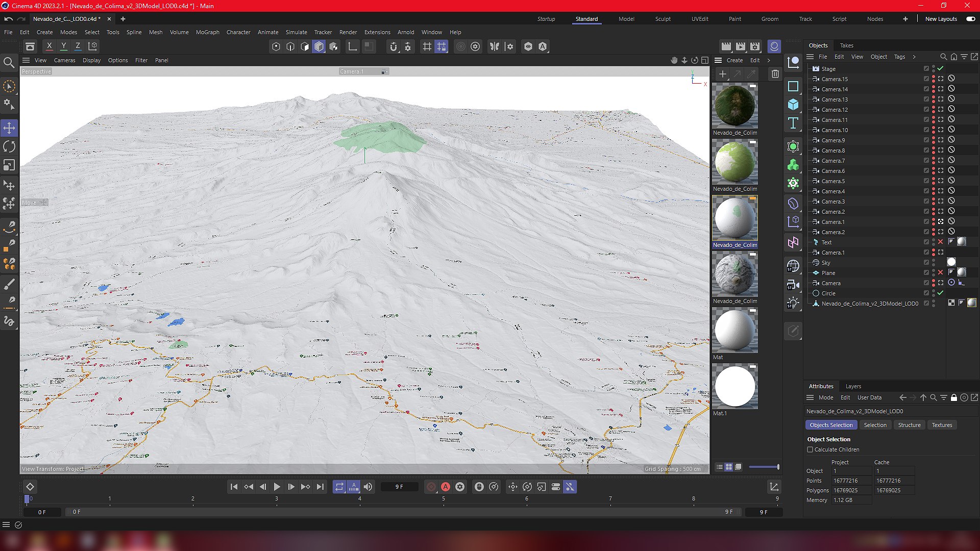Open material manager Create menu
This screenshot has width=980, height=551.
(x=734, y=60)
